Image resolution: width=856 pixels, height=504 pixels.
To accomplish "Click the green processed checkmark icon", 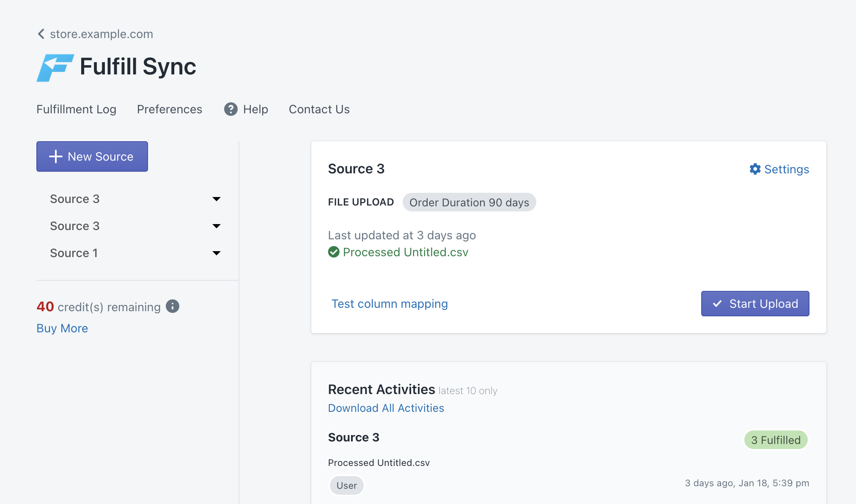I will [x=334, y=252].
